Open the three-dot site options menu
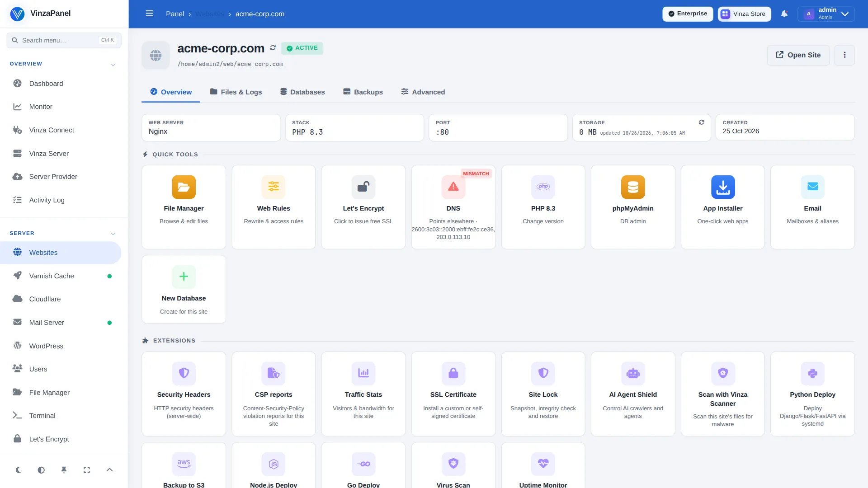 [844, 55]
